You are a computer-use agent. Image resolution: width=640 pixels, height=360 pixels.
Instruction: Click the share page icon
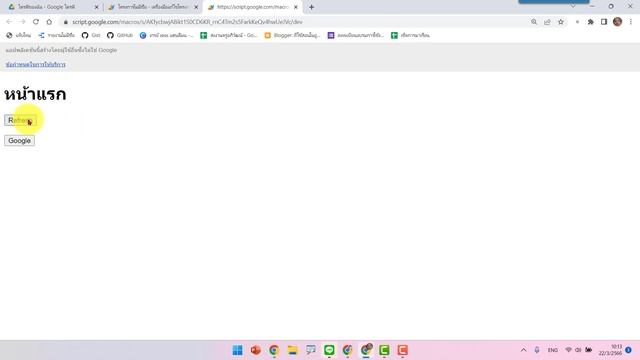click(547, 22)
